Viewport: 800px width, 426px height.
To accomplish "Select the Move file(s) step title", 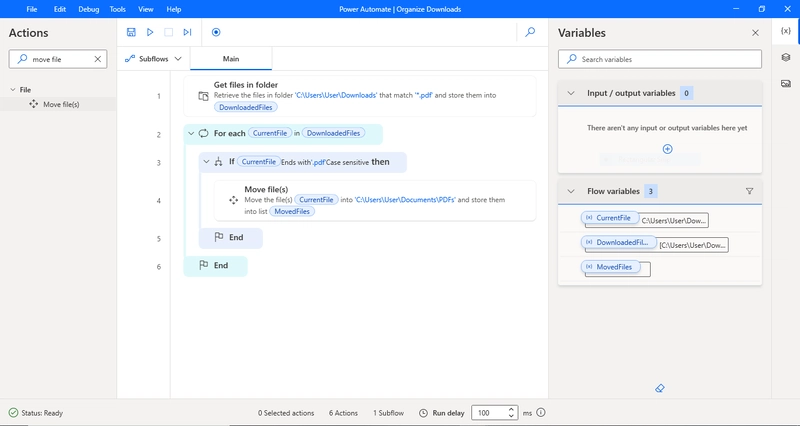I will (x=266, y=189).
